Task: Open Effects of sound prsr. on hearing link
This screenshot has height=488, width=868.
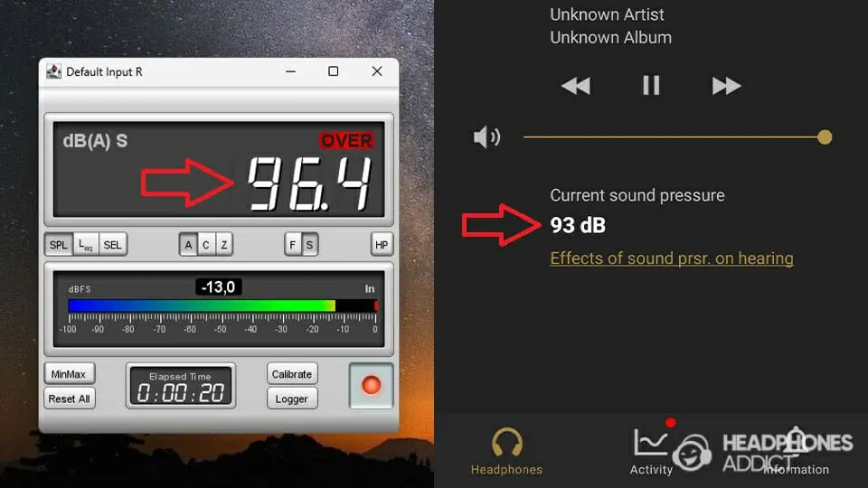Action: point(672,258)
